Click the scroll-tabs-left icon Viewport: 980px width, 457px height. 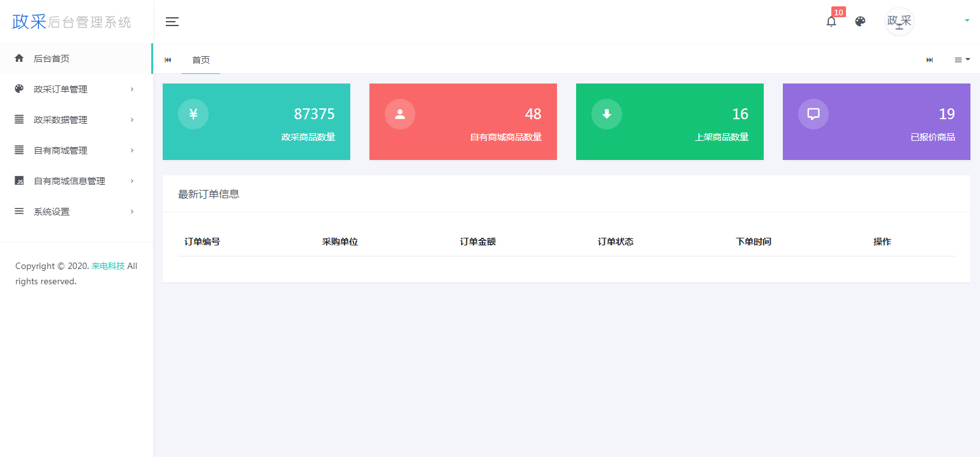tap(168, 60)
